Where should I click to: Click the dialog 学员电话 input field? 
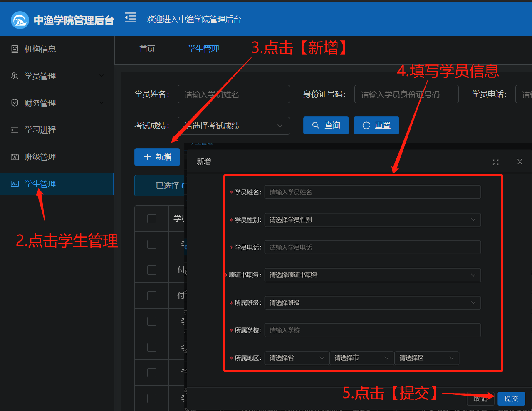pos(373,248)
